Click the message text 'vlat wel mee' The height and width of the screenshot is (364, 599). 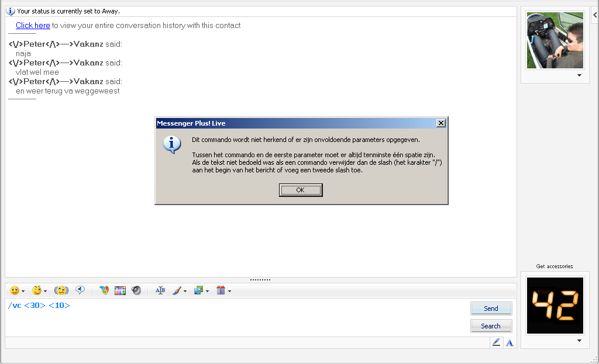(37, 72)
